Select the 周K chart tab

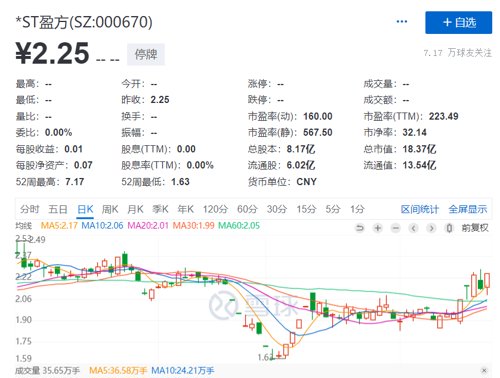pos(110,209)
